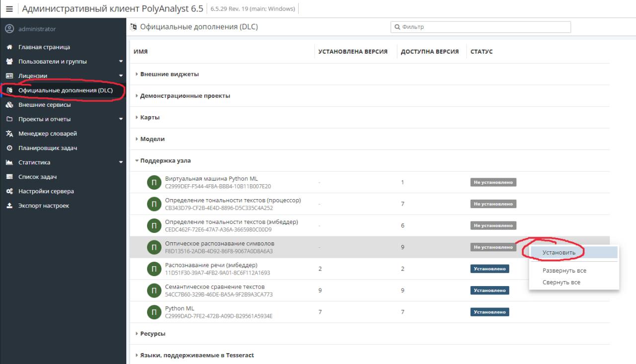The width and height of the screenshot is (636, 364).
Task: Open Планировщик задач in sidebar
Action: click(48, 148)
